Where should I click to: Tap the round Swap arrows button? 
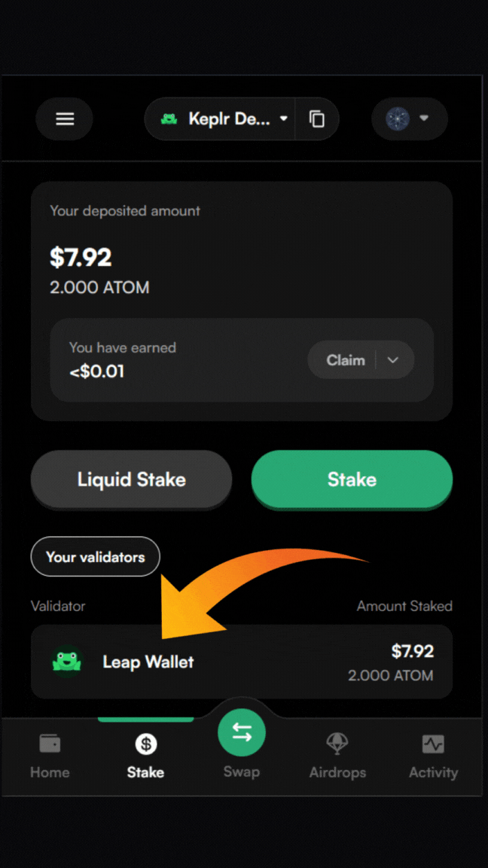(x=242, y=732)
